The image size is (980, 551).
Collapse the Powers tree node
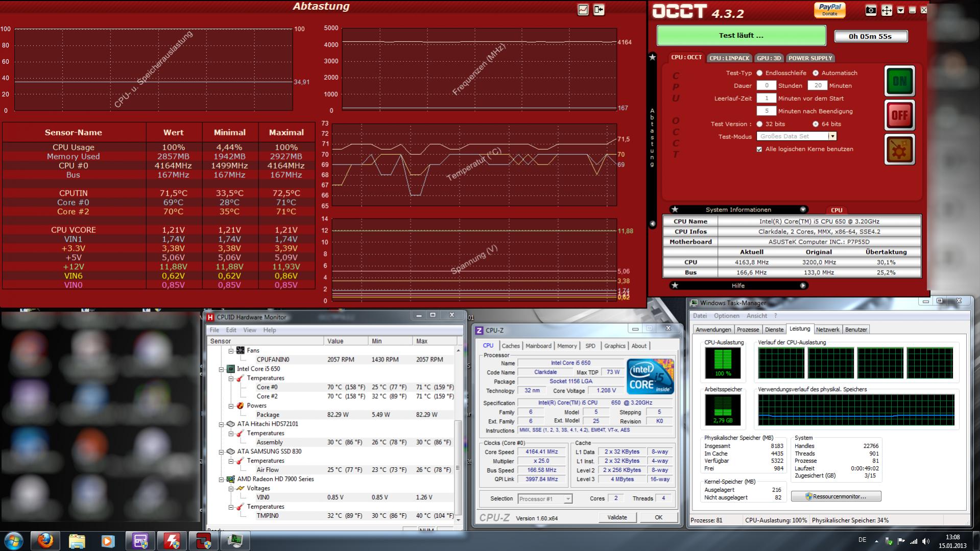click(x=231, y=405)
